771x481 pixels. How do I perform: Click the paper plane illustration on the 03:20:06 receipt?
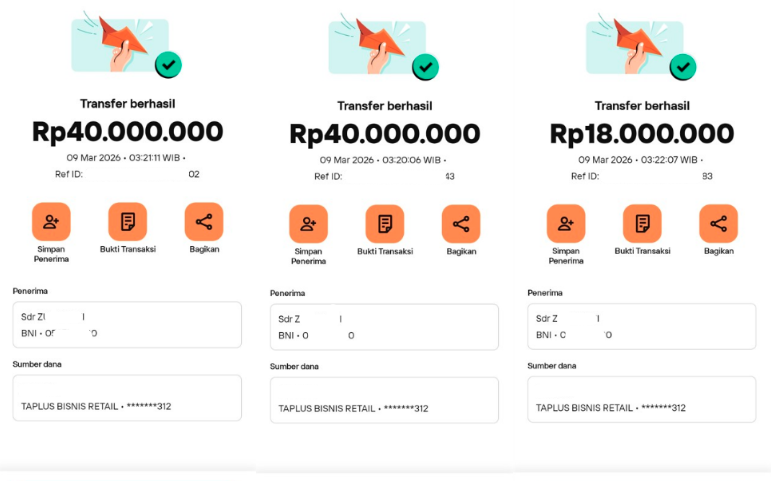pyautogui.click(x=378, y=43)
